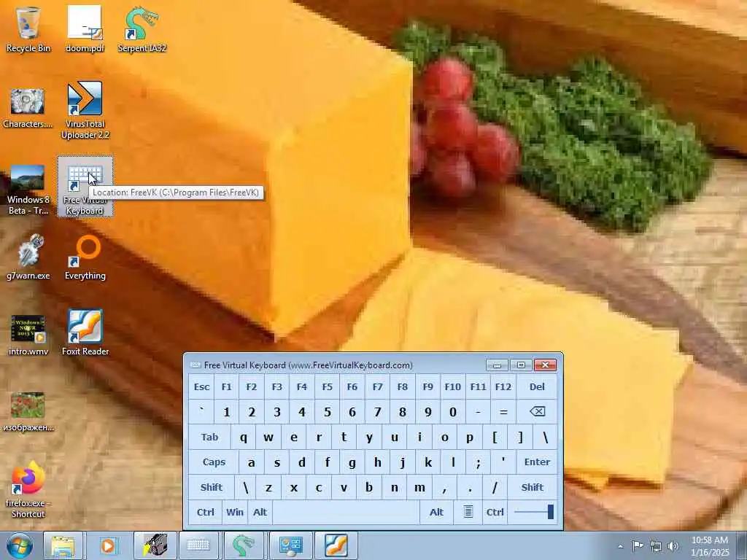Screen dimensions: 747x560
Task: Click the F12 function key
Action: pos(503,386)
